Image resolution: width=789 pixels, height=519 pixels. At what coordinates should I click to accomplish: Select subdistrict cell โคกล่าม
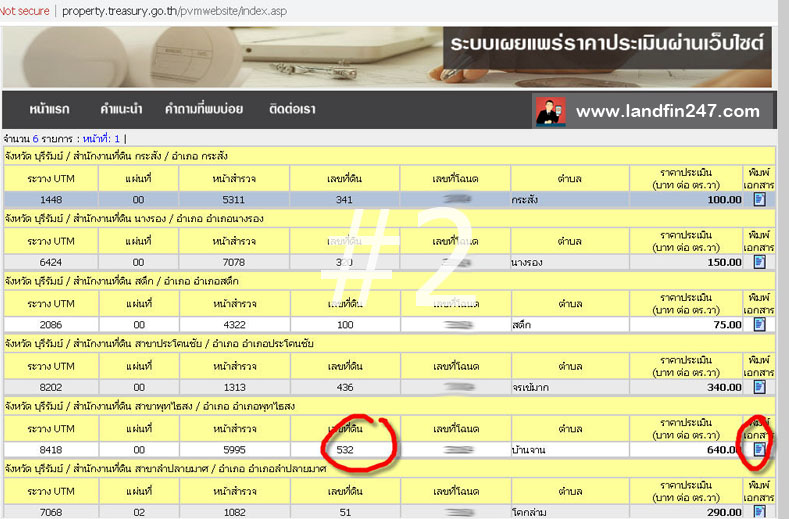570,511
